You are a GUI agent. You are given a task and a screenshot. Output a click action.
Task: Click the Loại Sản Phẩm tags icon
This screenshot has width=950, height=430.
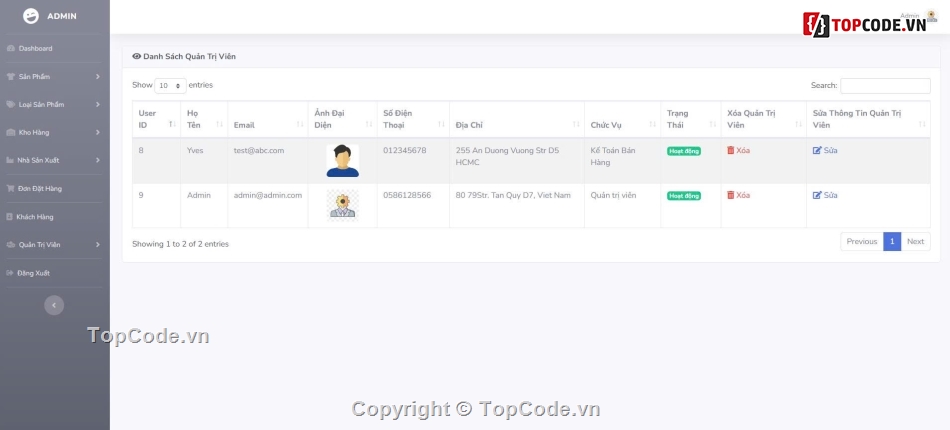click(x=10, y=105)
